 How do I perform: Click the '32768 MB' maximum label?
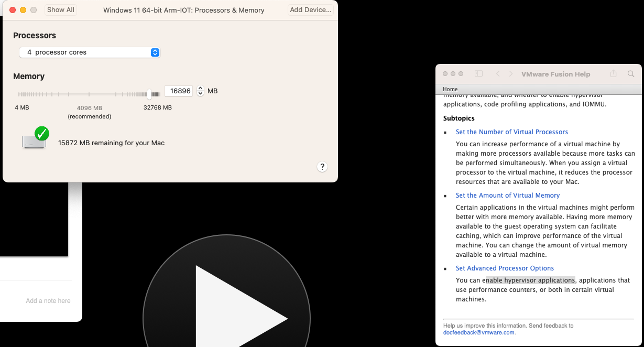tap(158, 108)
